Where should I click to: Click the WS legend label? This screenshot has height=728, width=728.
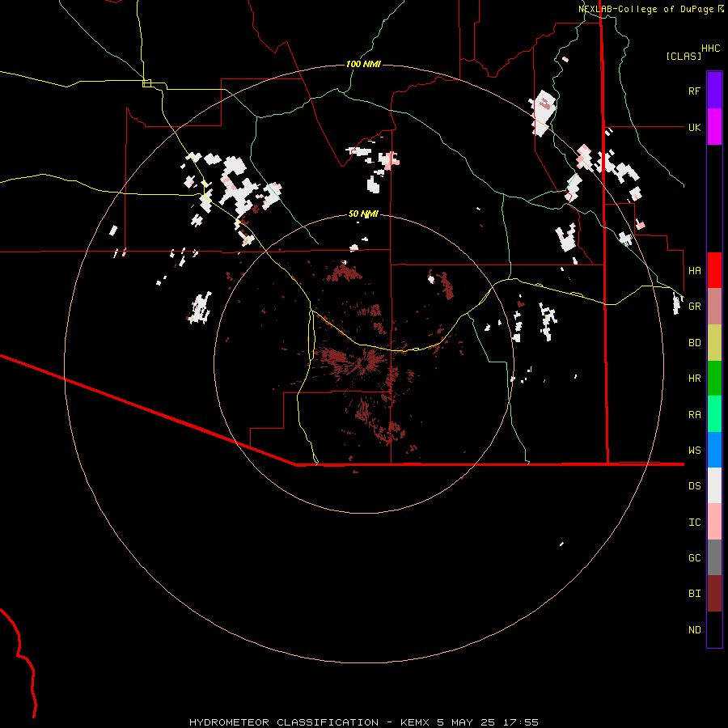click(x=694, y=451)
